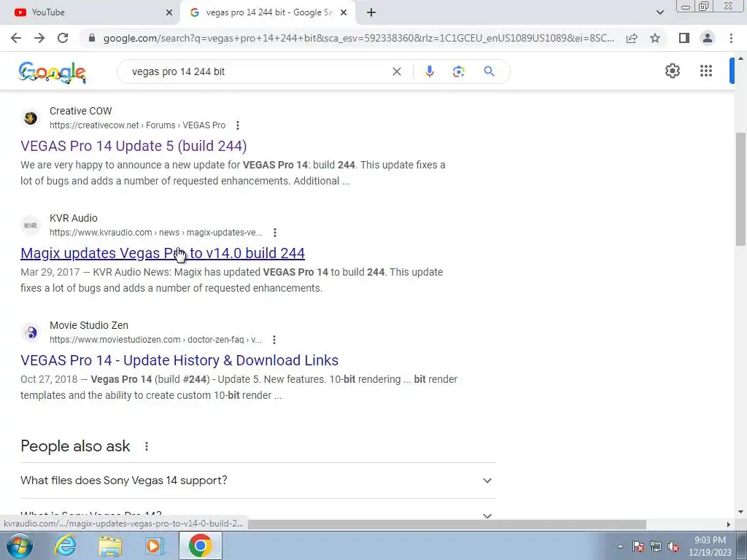Click the Creative COW site favicon

[31, 117]
